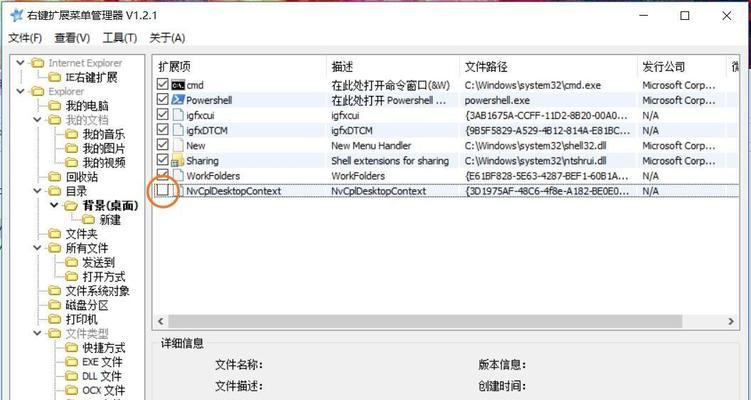Screen dimensions: 751x400
Task: Select 文件夹 in the tree
Action: [x=81, y=234]
